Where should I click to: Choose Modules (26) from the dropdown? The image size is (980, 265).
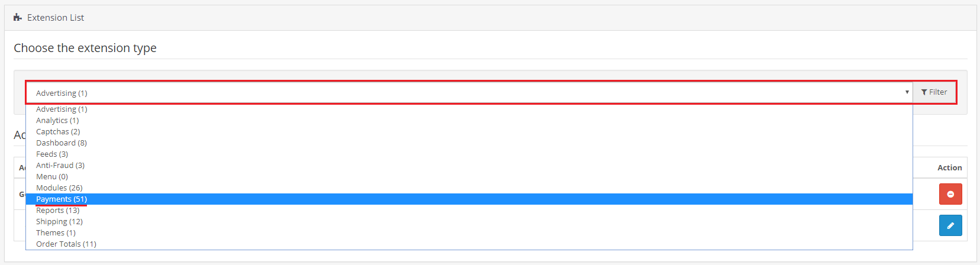[x=59, y=188]
